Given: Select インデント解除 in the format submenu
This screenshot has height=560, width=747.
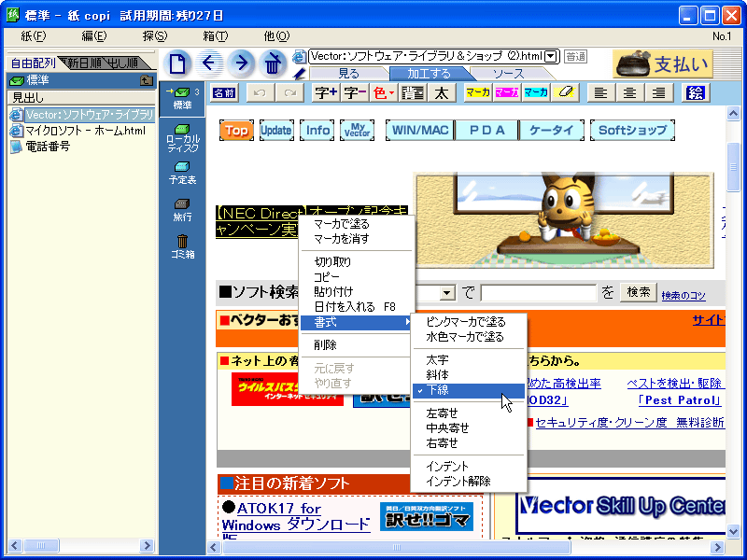Looking at the screenshot, I should (468, 482).
